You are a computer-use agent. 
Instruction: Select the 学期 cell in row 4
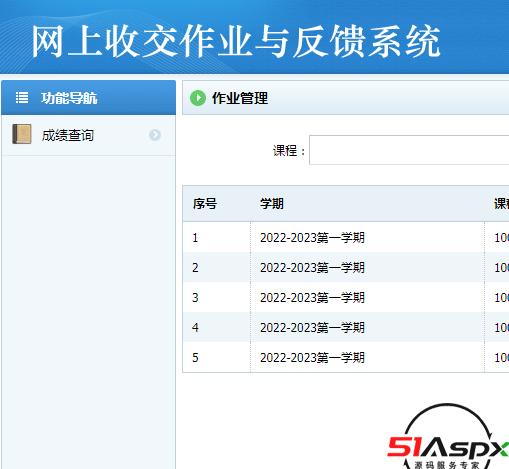pyautogui.click(x=367, y=327)
